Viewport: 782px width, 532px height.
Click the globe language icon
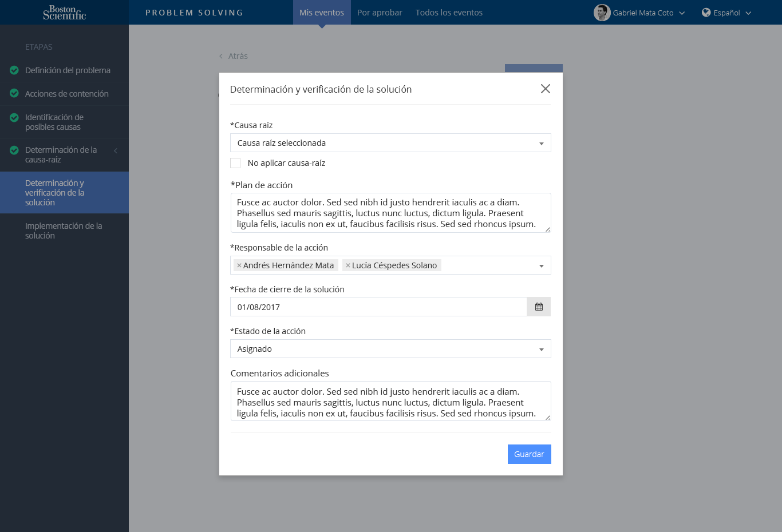706,13
